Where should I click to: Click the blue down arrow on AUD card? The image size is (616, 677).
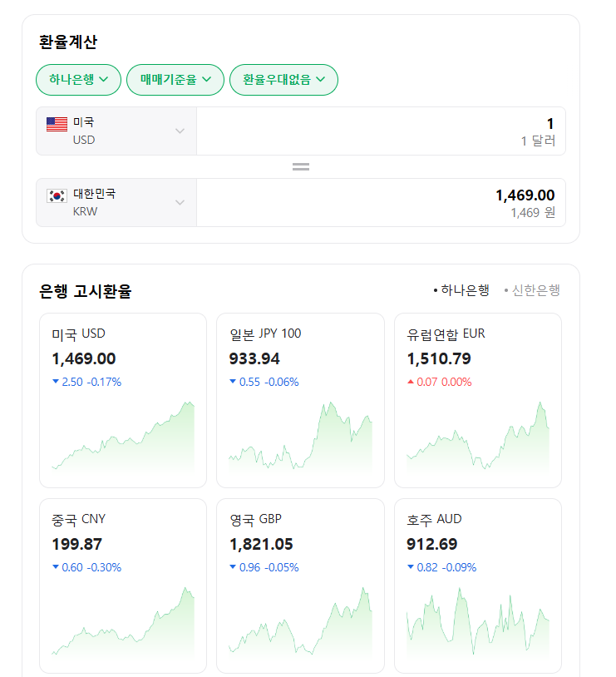[411, 567]
